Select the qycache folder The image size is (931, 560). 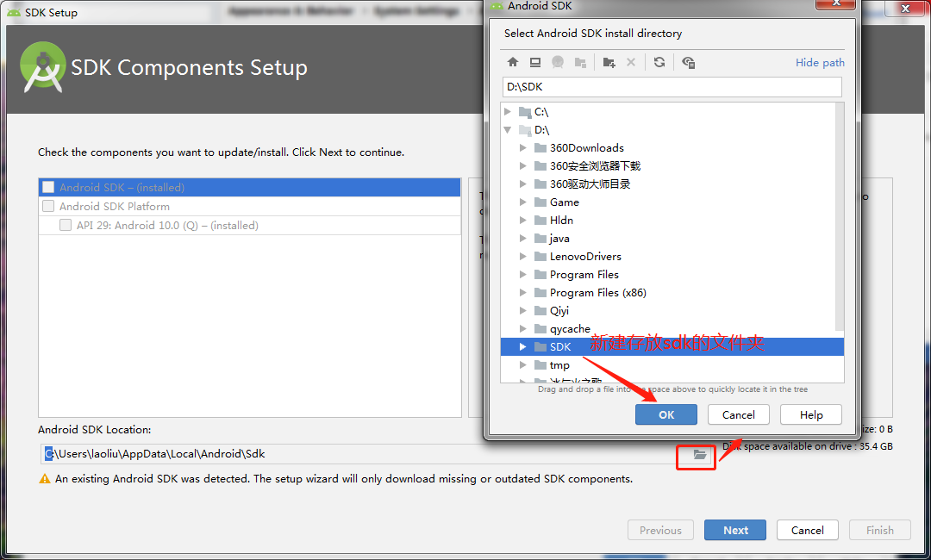tap(570, 328)
